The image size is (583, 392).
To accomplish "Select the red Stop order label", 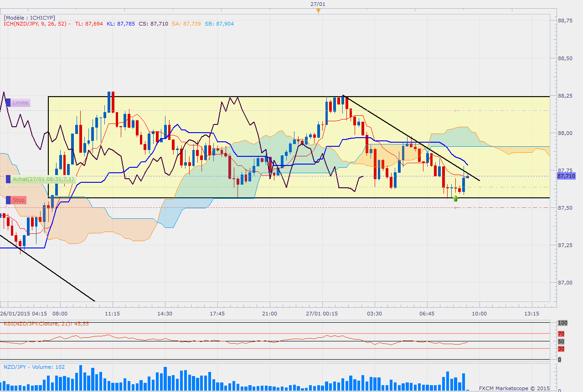I will 19,200.
